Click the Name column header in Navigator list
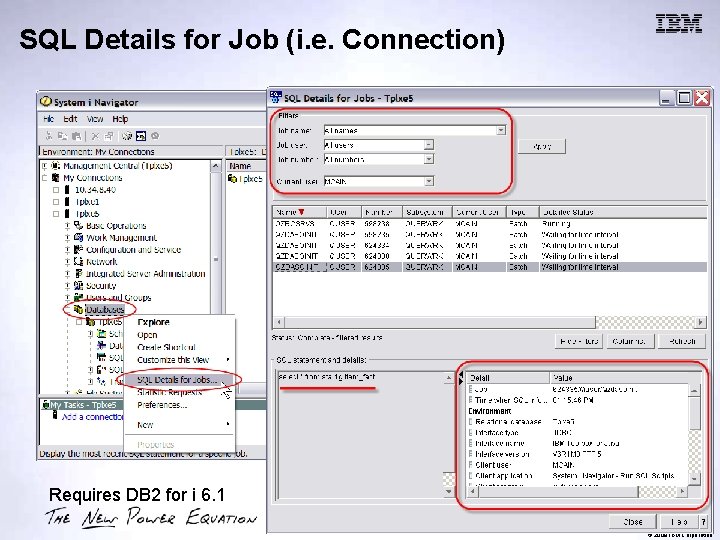 pyautogui.click(x=246, y=166)
